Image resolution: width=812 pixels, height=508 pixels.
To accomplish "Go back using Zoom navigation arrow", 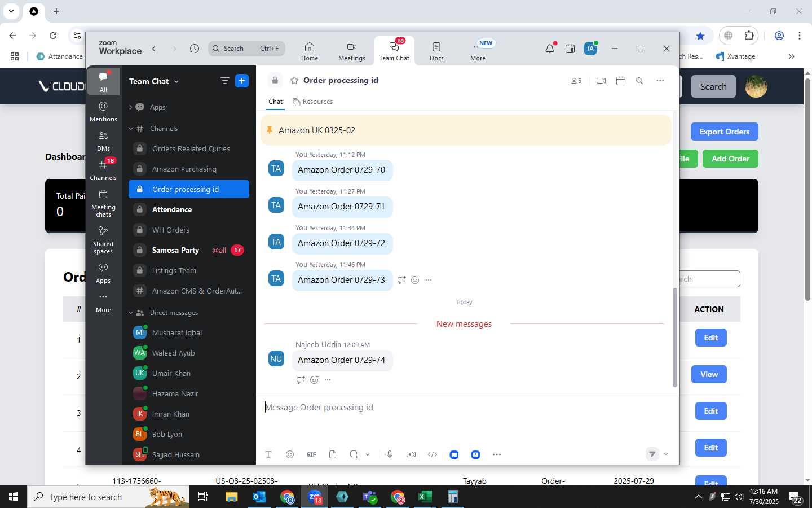I will (154, 49).
